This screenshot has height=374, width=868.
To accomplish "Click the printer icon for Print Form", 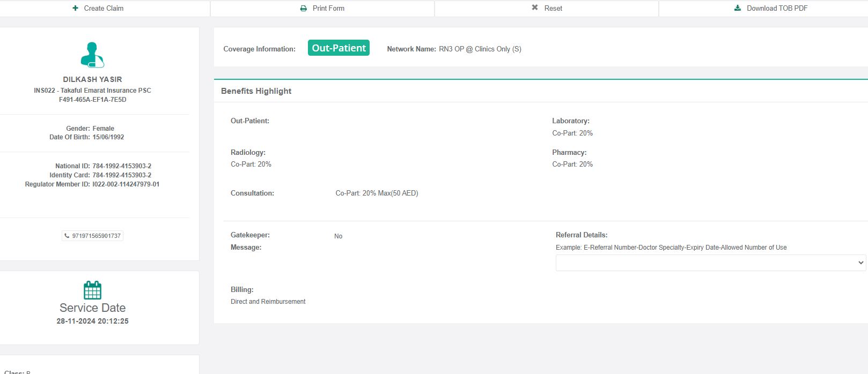I will tap(304, 8).
